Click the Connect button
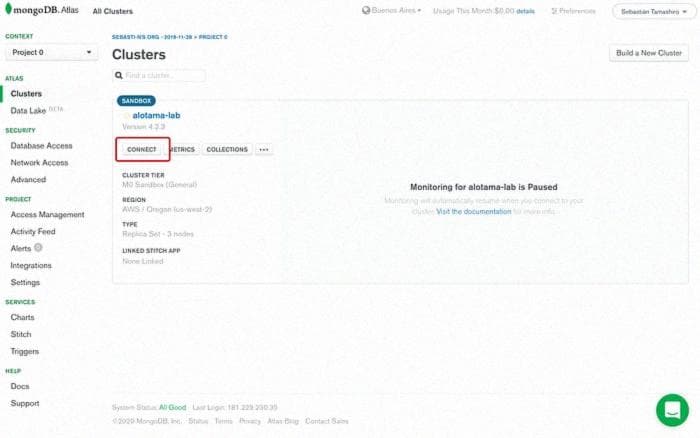 coord(142,150)
